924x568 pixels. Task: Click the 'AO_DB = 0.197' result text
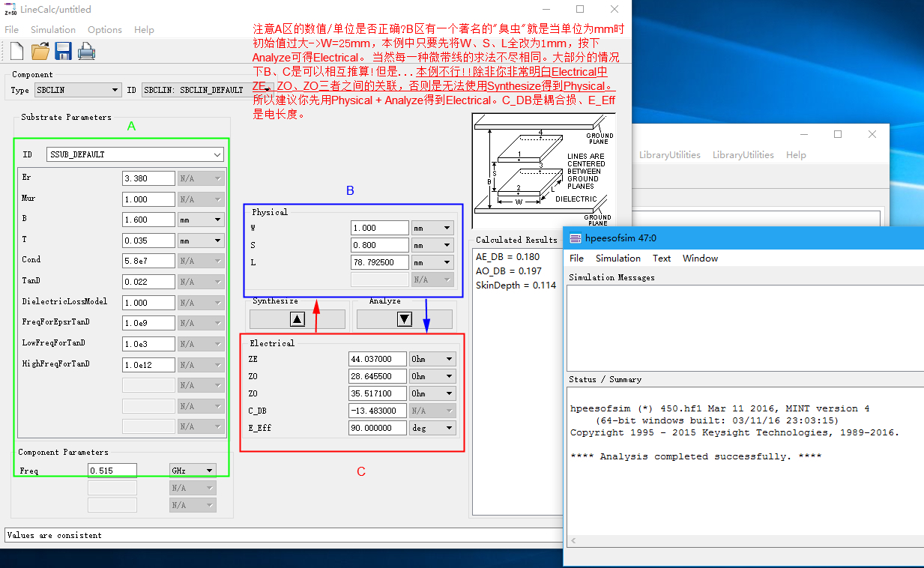coord(507,271)
